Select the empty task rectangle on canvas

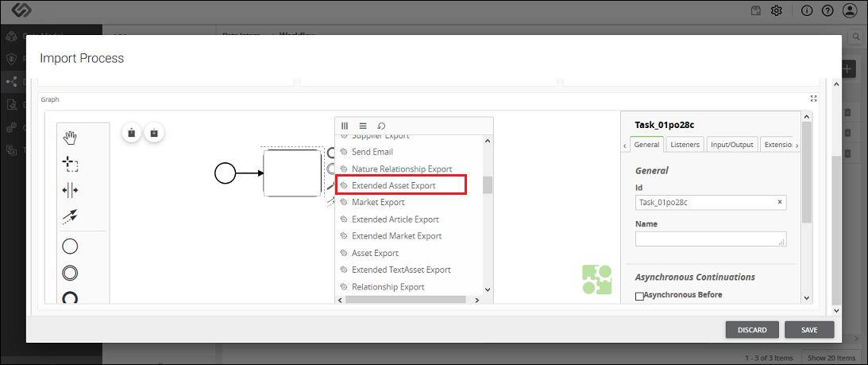pos(291,173)
